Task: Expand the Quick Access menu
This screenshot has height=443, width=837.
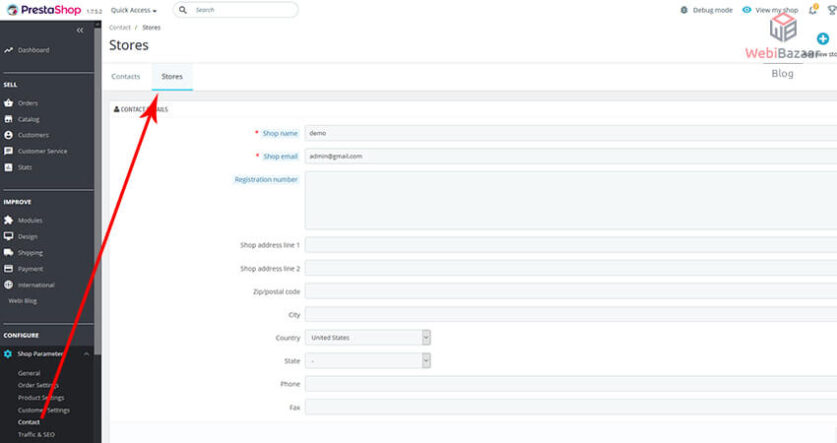Action: coord(133,10)
